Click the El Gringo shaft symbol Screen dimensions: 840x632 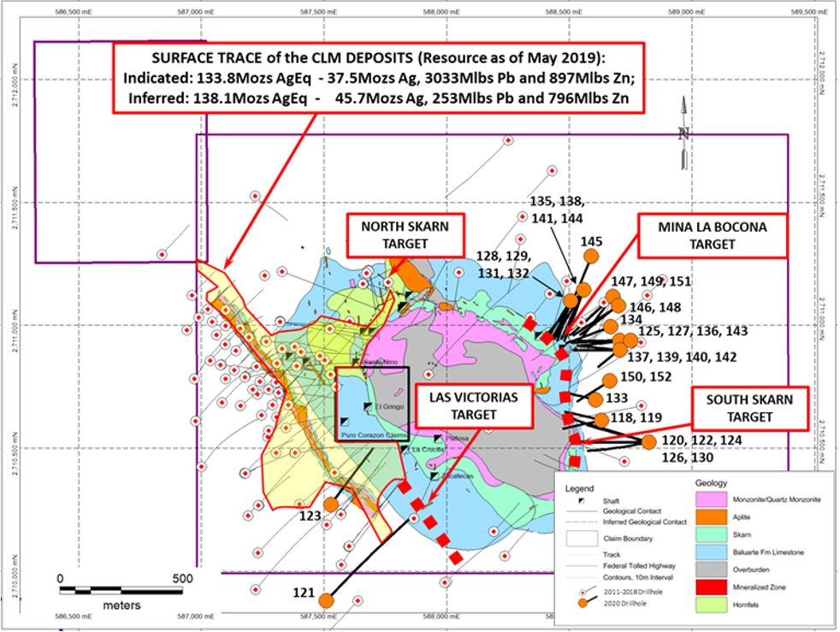click(368, 406)
